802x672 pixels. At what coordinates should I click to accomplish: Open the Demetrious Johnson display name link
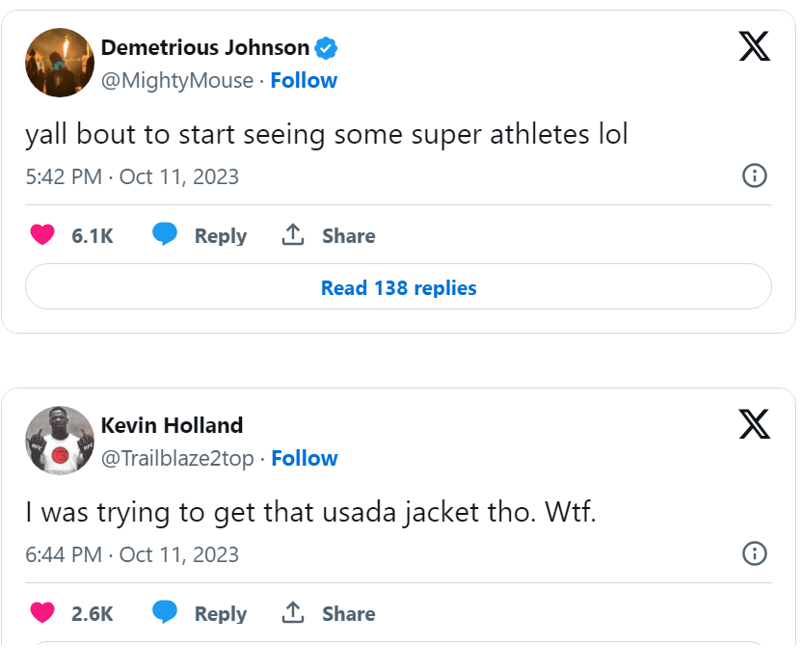(x=205, y=47)
